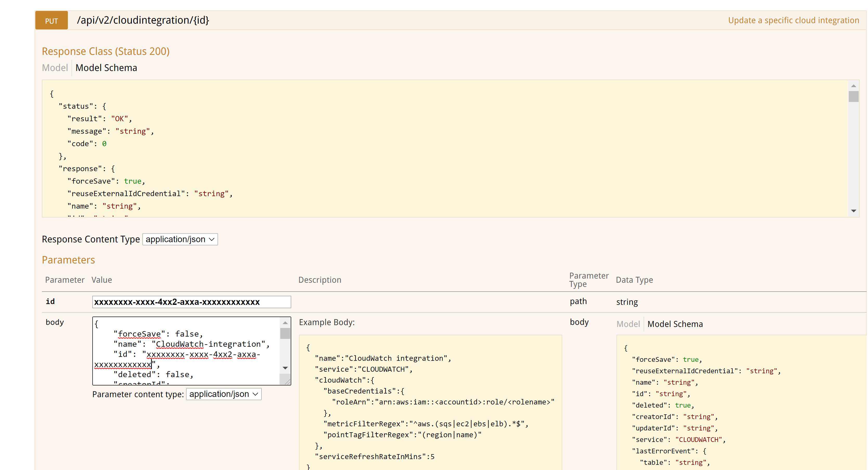Click the PUT method badge

click(51, 21)
